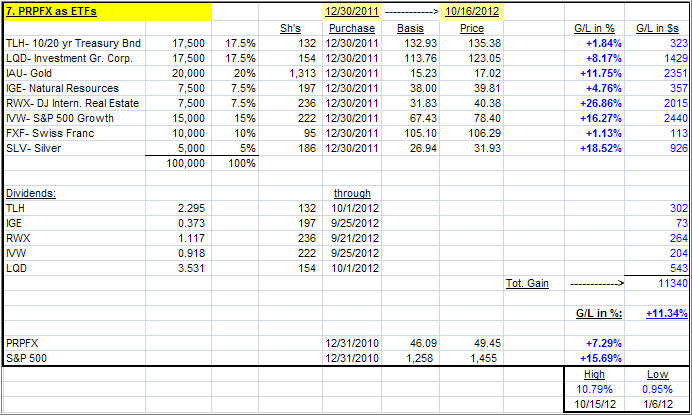Select the +18.52% gain cell for SLV
The width and height of the screenshot is (692, 415).
point(601,148)
